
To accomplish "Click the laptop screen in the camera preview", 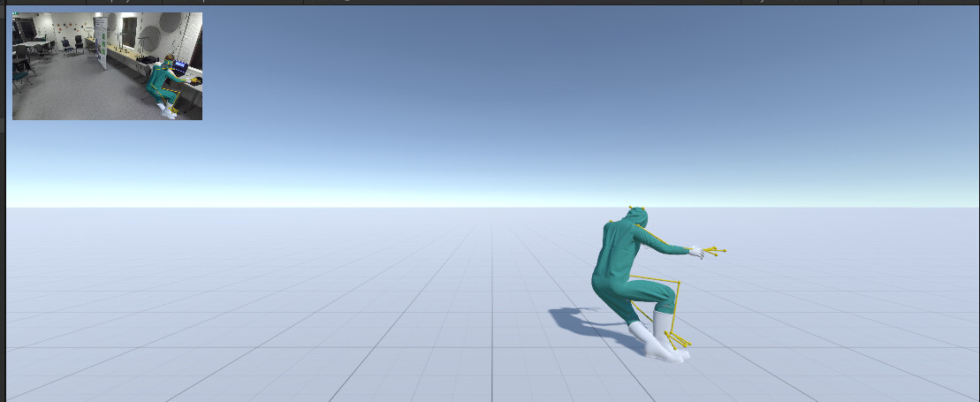I will pyautogui.click(x=180, y=65).
